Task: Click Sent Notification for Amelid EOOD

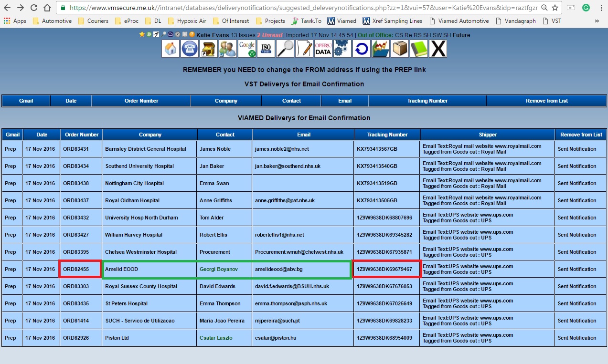Action: pos(577,269)
